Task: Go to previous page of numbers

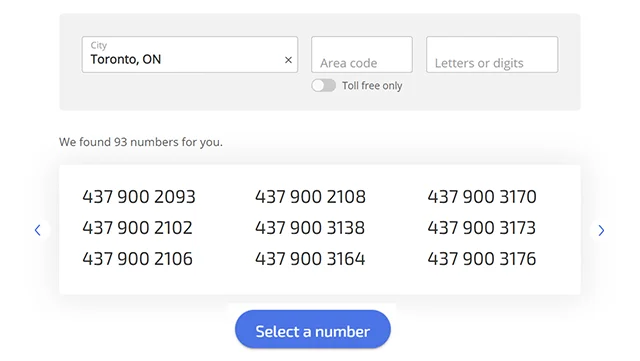Action: 38,230
